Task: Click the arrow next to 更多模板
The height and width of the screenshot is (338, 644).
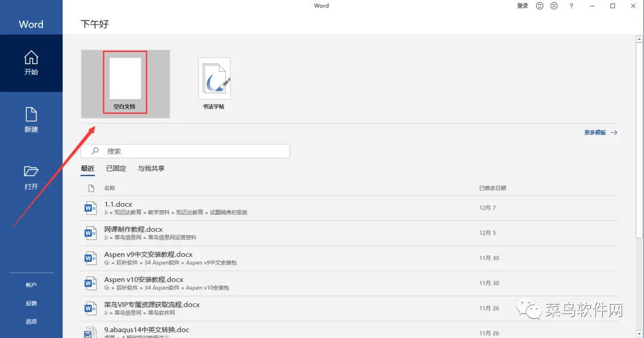Action: pyautogui.click(x=614, y=133)
